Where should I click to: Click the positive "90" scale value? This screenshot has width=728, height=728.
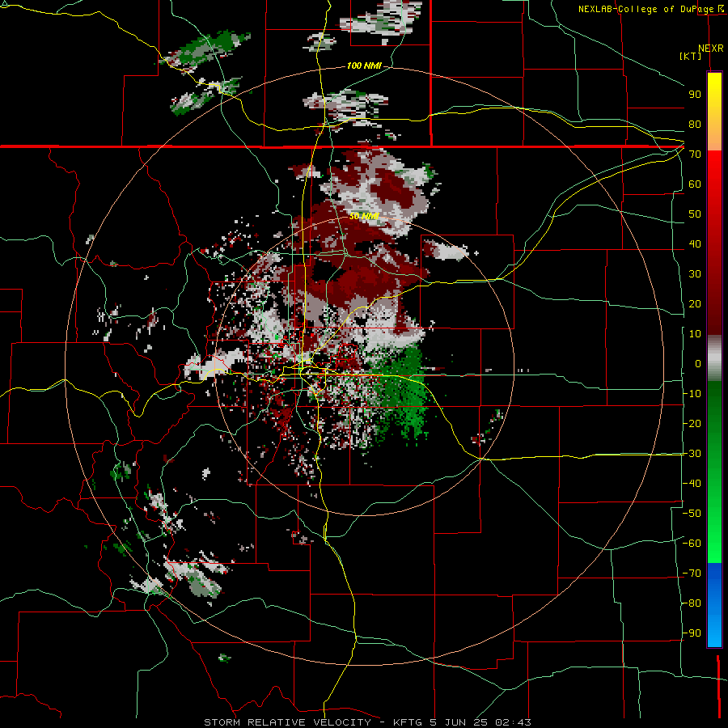pos(695,95)
